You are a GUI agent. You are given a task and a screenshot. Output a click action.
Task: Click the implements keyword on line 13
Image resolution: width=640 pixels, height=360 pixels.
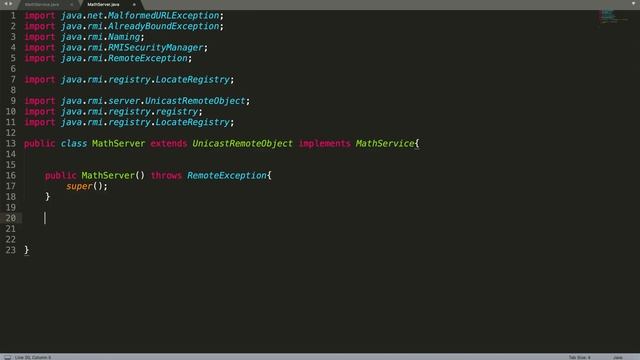pyautogui.click(x=324, y=144)
